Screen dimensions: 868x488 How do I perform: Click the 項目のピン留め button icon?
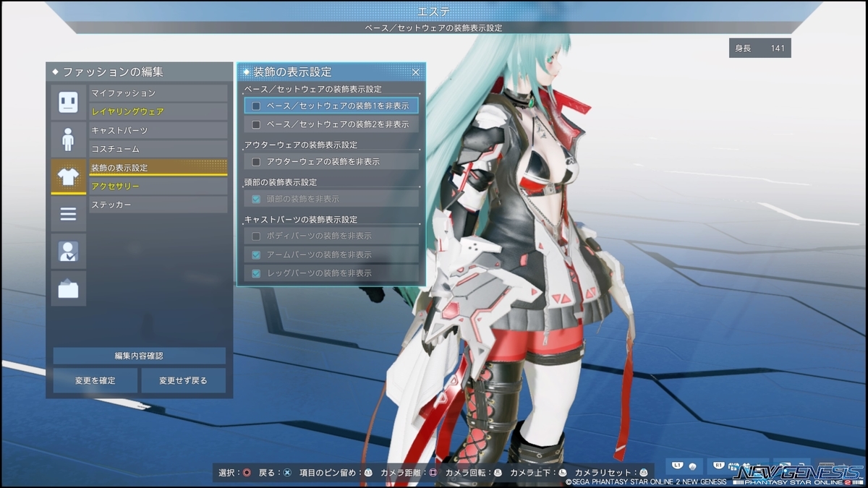pyautogui.click(x=369, y=473)
